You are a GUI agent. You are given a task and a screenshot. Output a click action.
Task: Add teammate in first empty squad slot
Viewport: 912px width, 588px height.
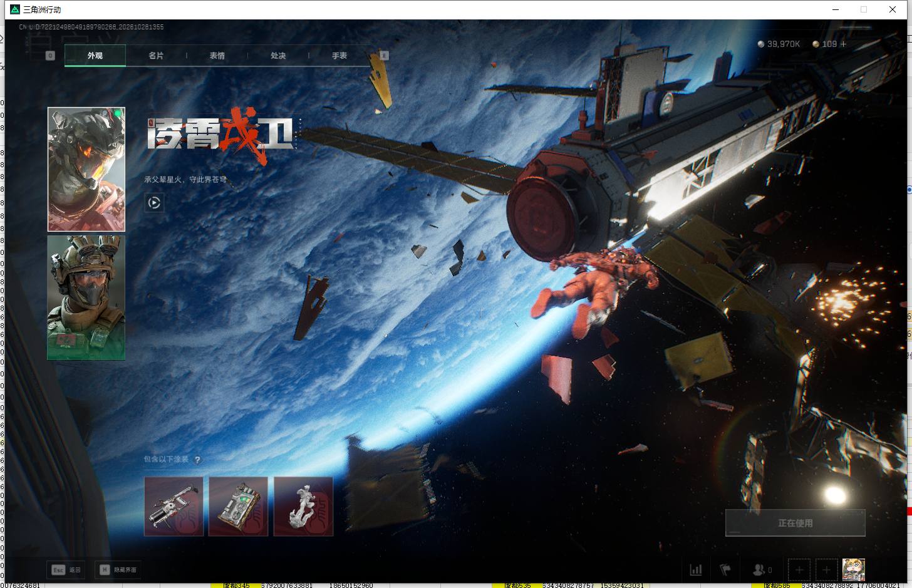[799, 570]
